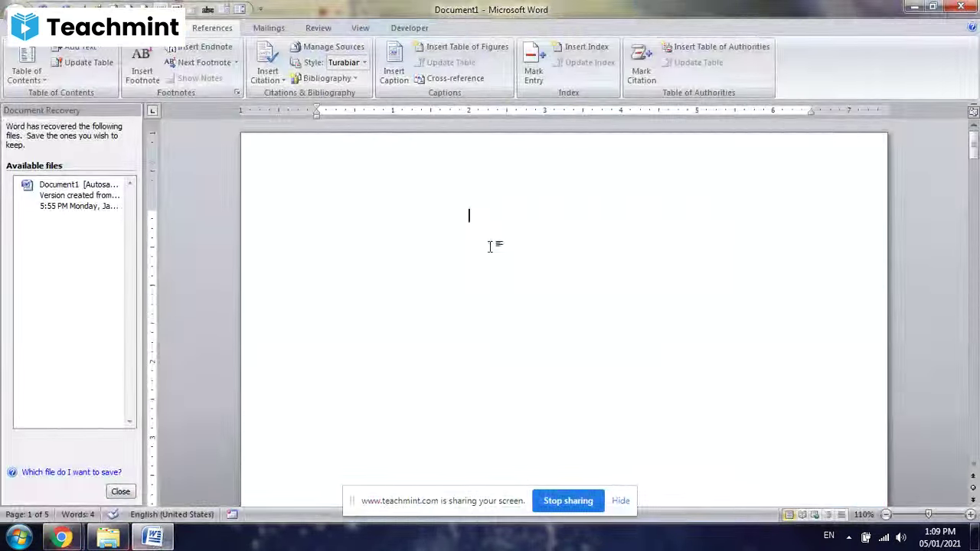Switch to Web Layout view

815,514
